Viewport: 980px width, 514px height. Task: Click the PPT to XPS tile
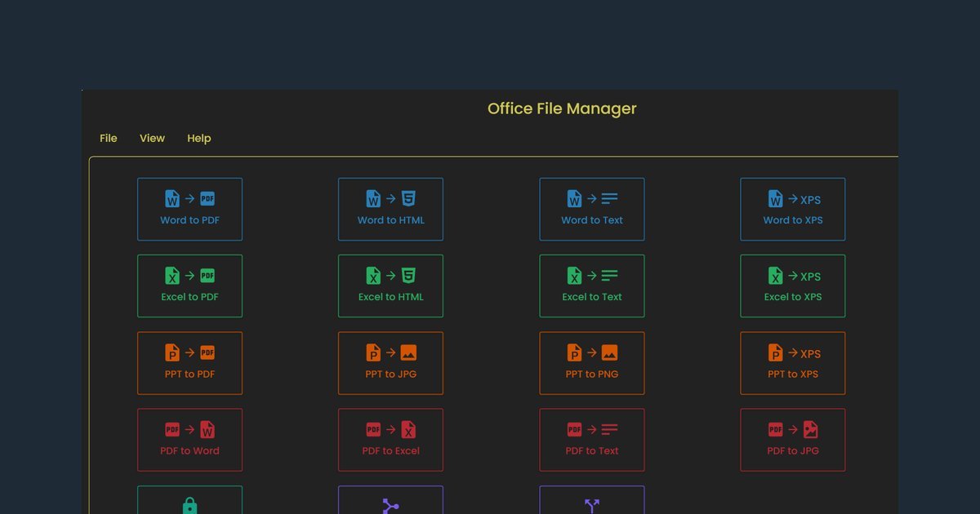point(792,363)
